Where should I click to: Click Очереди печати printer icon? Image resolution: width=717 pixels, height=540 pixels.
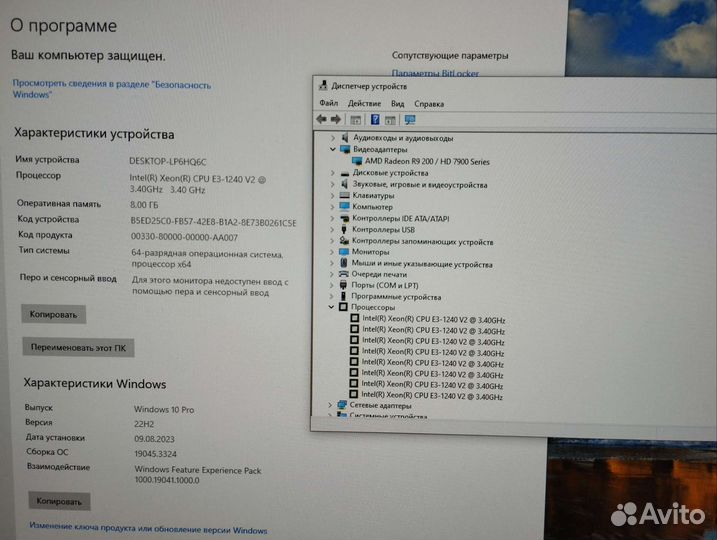coord(344,274)
